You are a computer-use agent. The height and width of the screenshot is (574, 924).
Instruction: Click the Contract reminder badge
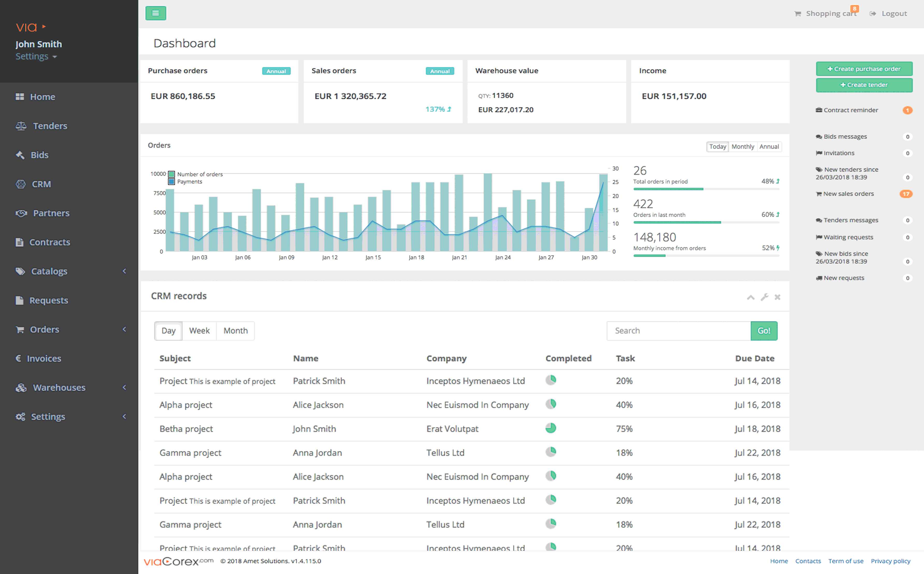[x=907, y=110]
